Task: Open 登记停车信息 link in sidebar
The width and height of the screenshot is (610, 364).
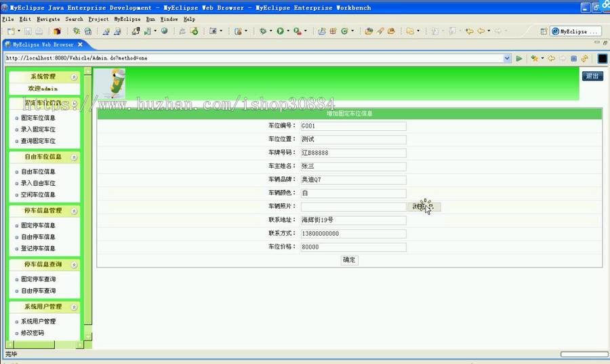Action: point(38,249)
